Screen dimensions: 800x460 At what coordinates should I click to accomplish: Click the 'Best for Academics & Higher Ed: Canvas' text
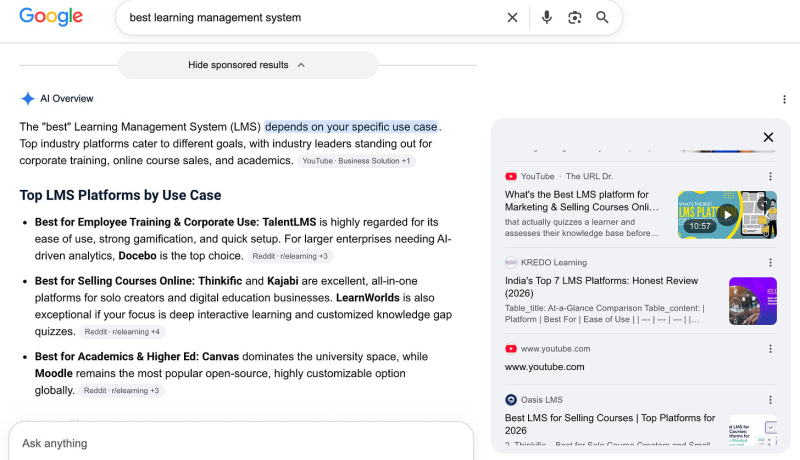click(x=137, y=357)
